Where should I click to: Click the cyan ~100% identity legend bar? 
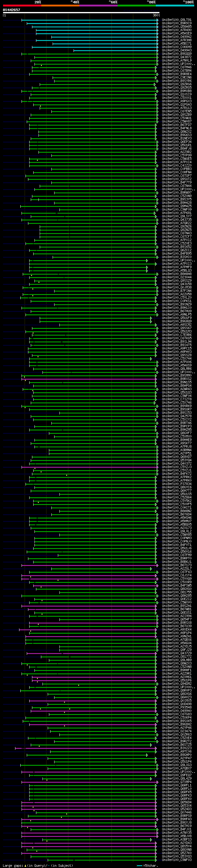click(x=175, y=6)
